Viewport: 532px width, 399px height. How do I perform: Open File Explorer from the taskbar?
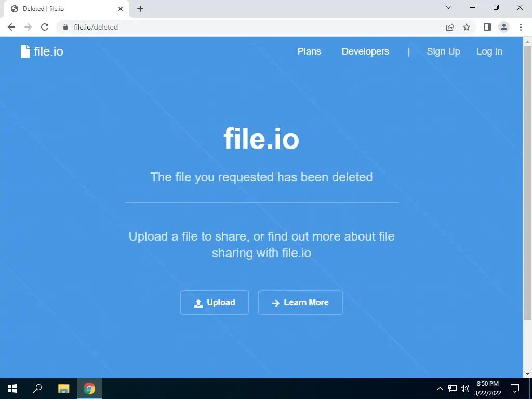pos(63,389)
